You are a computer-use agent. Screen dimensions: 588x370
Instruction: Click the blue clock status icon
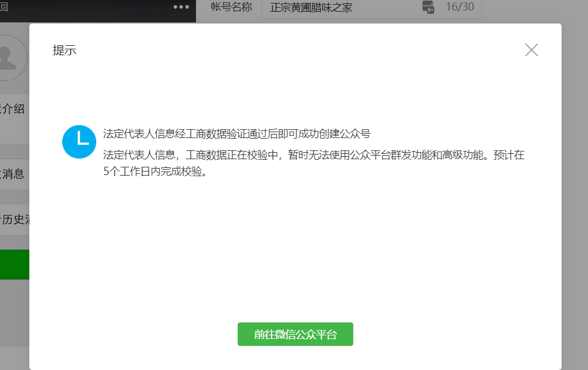79,142
